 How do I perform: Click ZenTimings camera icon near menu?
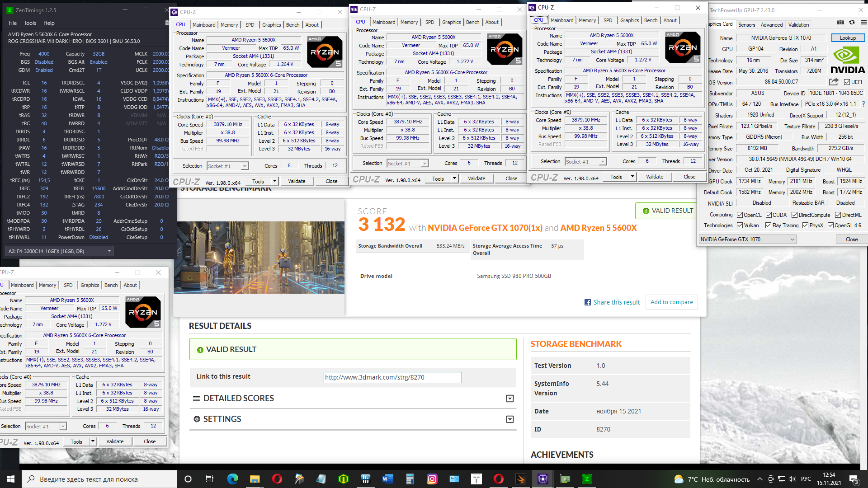click(167, 23)
